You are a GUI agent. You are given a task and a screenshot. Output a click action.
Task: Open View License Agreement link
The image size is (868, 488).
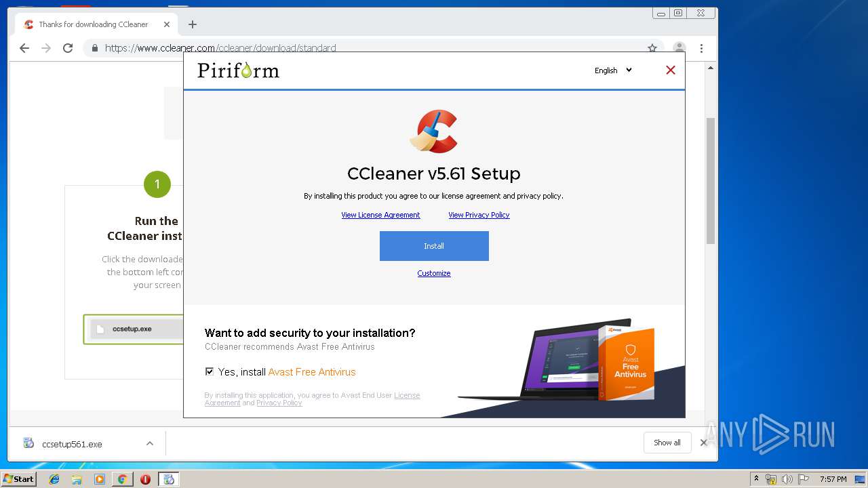tap(380, 215)
